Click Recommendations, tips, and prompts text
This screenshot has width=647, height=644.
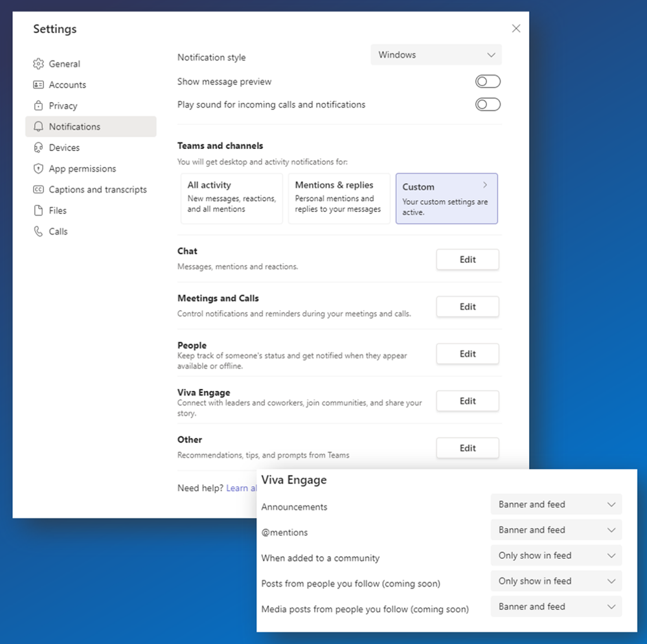(263, 455)
